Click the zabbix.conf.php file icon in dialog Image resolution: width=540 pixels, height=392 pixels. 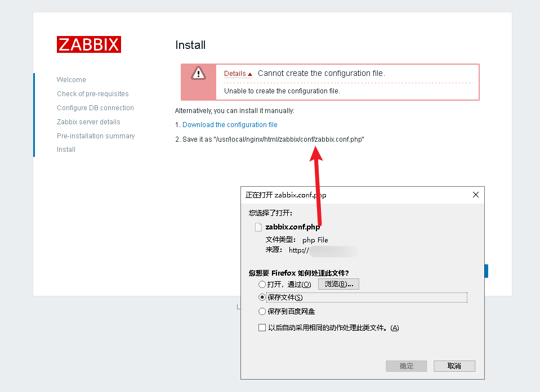pos(258,227)
